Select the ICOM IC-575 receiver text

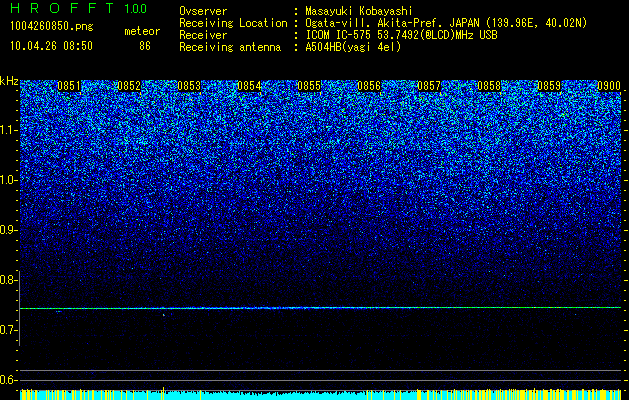[401, 35]
